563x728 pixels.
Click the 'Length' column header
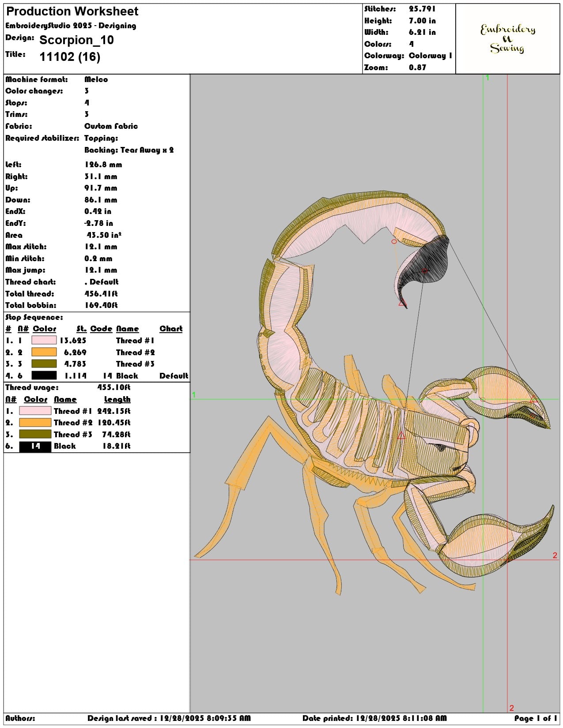pyautogui.click(x=117, y=399)
